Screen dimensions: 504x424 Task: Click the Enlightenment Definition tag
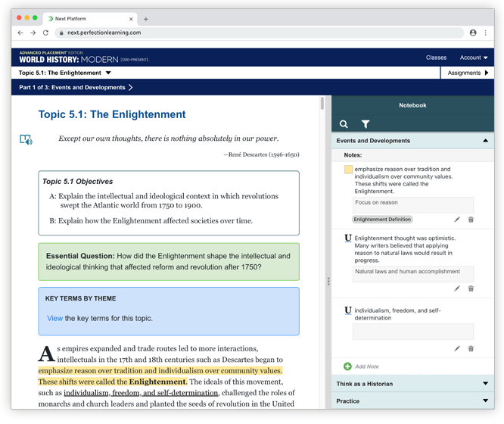point(382,220)
